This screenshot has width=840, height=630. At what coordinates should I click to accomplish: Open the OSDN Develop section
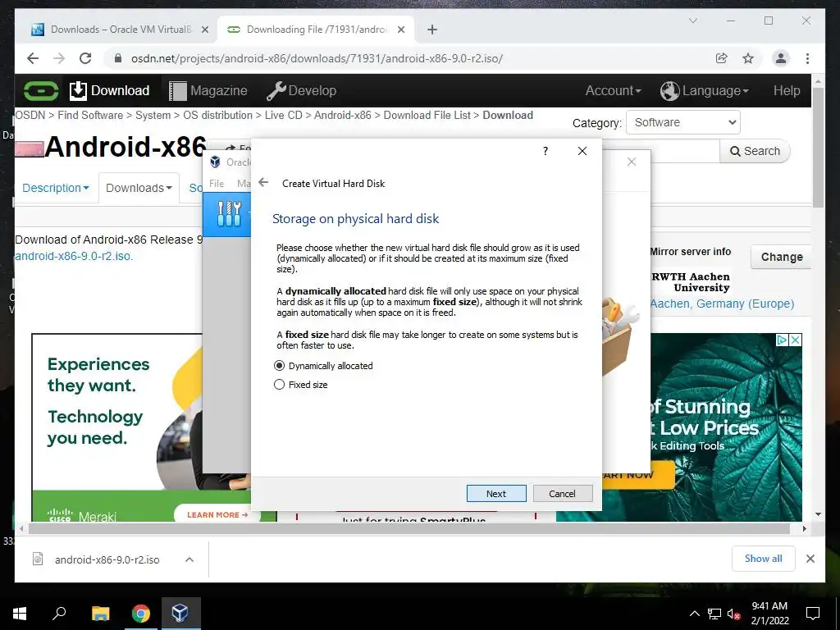[x=302, y=90]
